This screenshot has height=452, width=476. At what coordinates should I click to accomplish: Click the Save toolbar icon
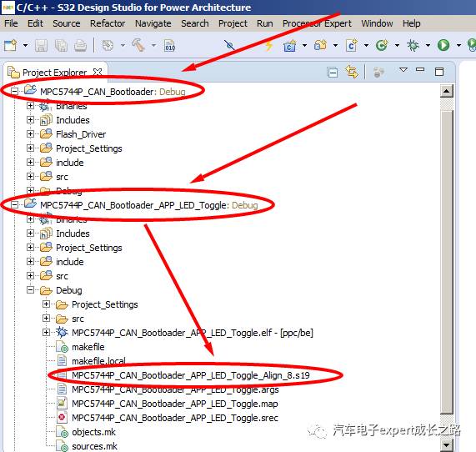click(x=41, y=46)
